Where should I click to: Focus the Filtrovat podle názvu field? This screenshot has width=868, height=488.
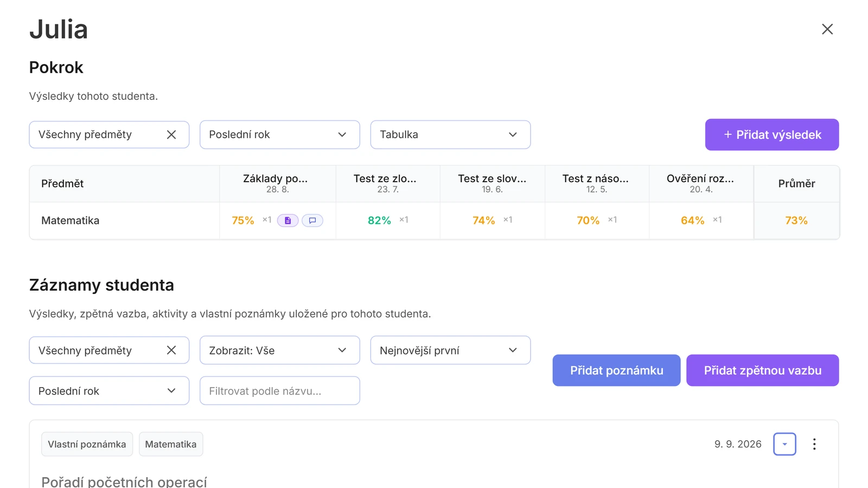[x=279, y=390]
